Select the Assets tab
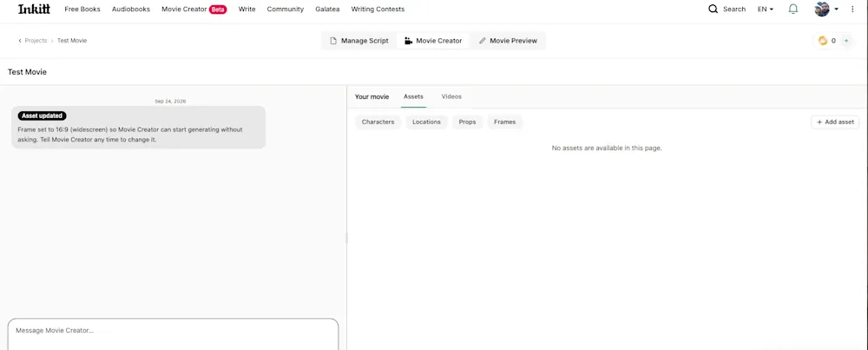This screenshot has height=350, width=868. [x=413, y=96]
